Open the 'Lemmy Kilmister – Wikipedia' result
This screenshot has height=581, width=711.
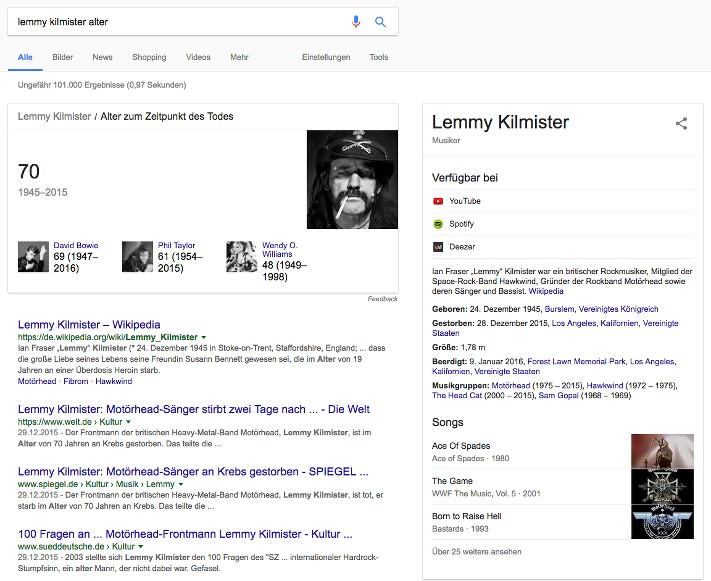(x=89, y=325)
